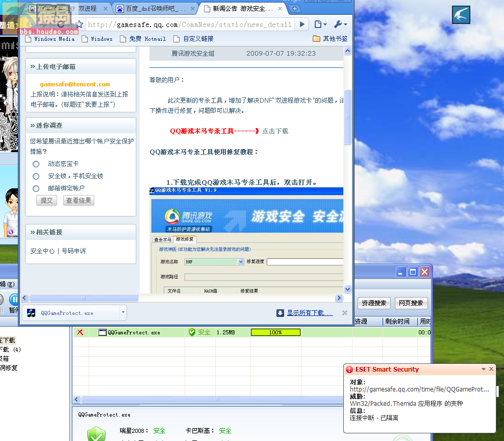Maximize the download manager window
The width and height of the screenshot is (504, 441).
point(413,272)
